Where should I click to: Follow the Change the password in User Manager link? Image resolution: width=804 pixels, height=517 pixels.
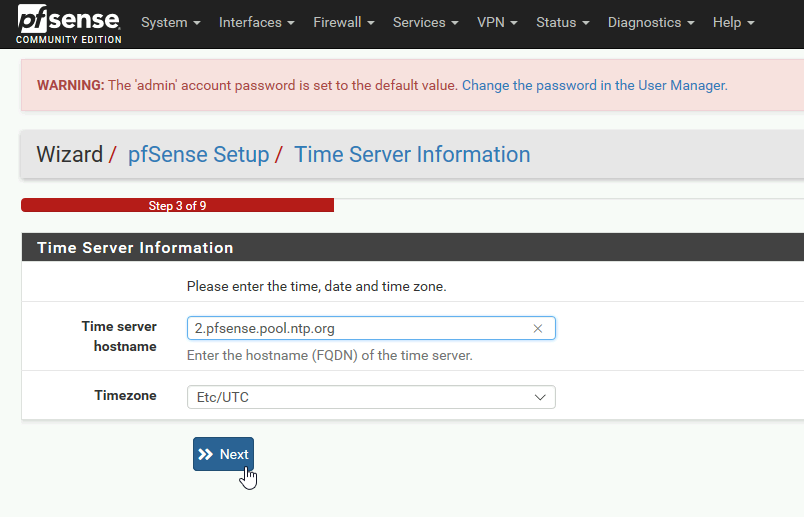point(595,85)
